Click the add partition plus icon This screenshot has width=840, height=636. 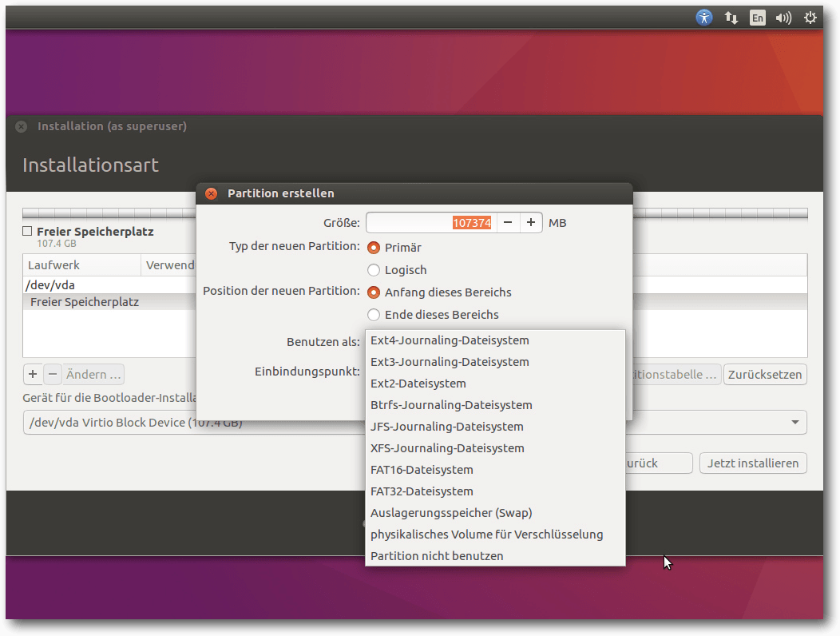tap(33, 374)
